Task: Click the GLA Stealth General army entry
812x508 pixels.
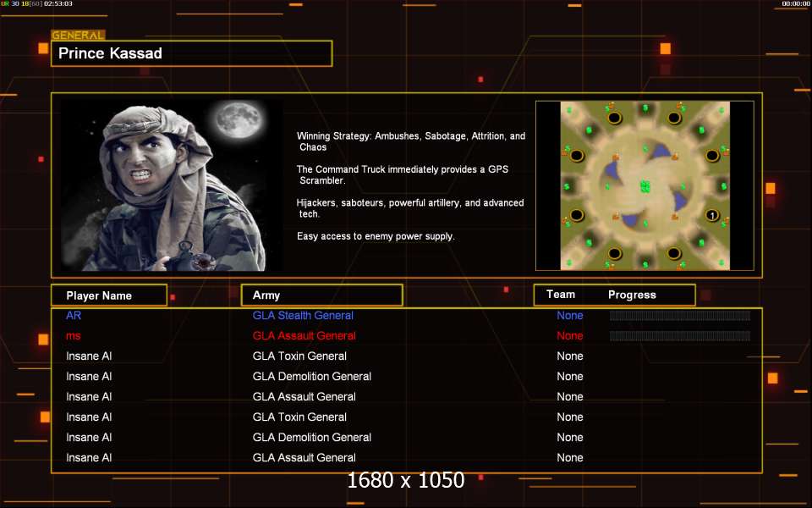Action: 303,315
